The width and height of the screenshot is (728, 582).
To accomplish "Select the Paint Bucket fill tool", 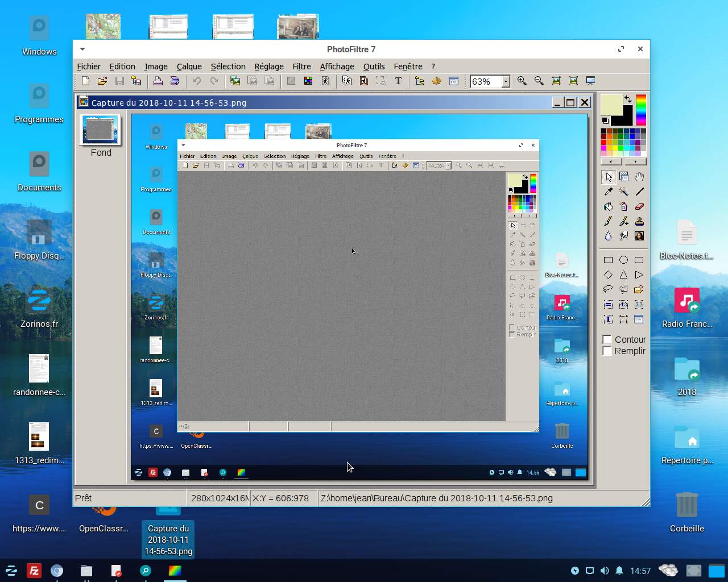I will [608, 206].
